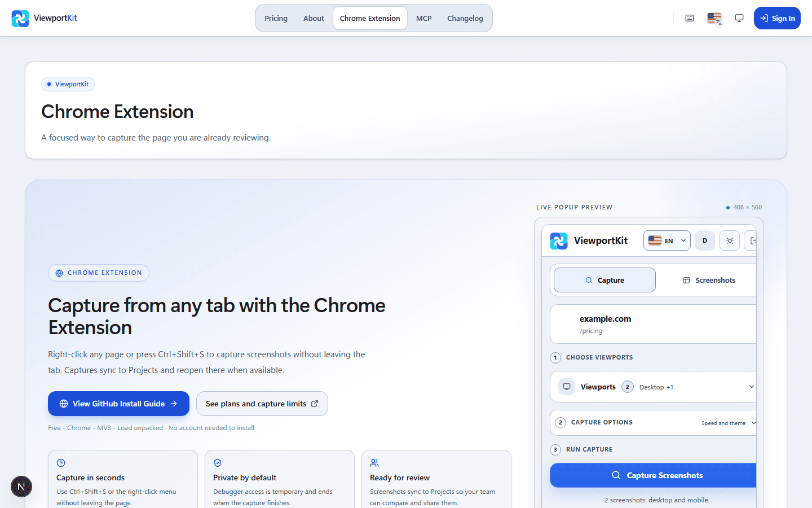Viewport: 812px width, 508px height.
Task: Click the sign-out icon in popup header
Action: pos(752,240)
